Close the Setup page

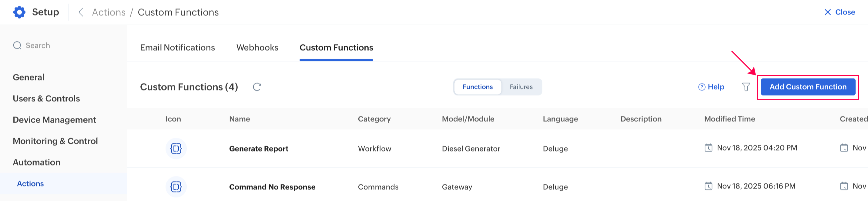[840, 12]
